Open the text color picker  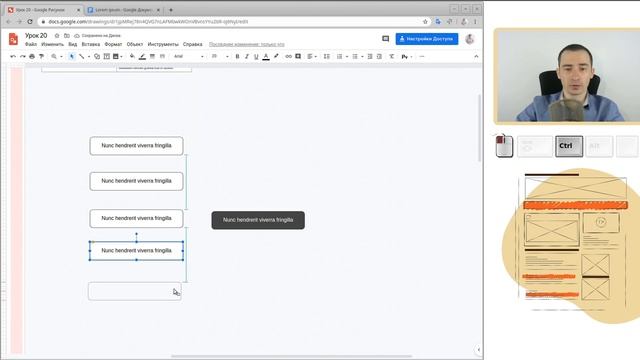coord(266,57)
